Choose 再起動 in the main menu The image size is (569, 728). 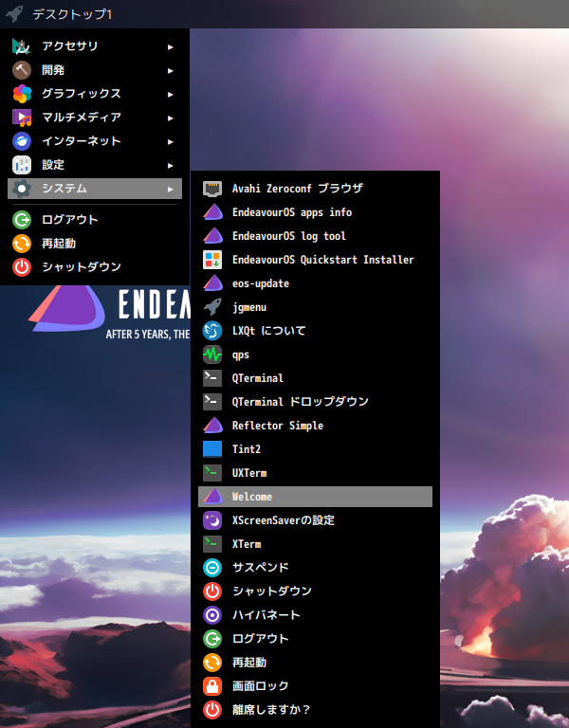[x=95, y=244]
